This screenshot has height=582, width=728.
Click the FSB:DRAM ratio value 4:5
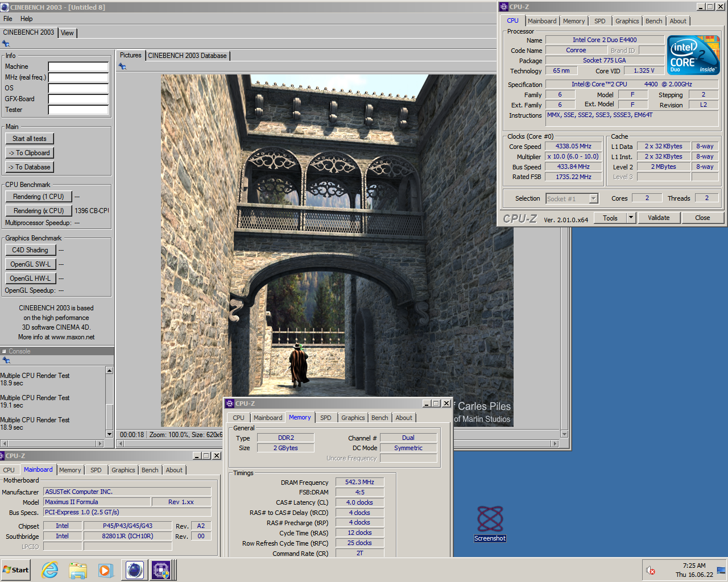click(x=359, y=492)
